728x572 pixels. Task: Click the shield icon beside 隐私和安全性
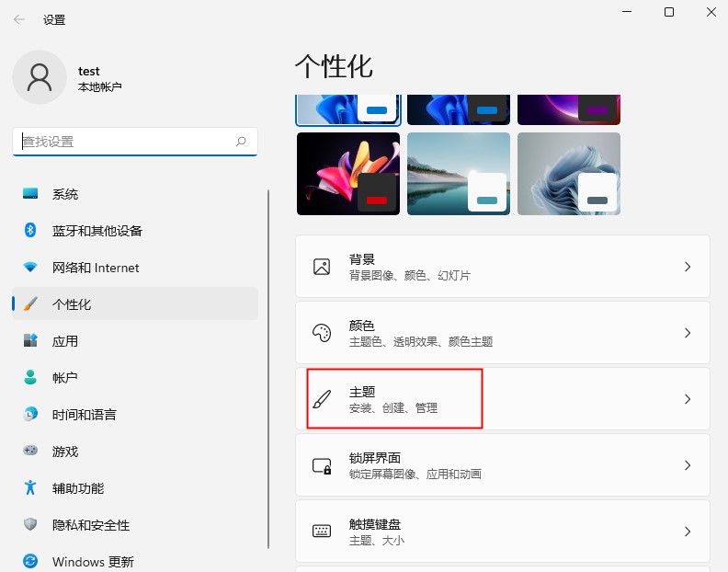[x=30, y=524]
